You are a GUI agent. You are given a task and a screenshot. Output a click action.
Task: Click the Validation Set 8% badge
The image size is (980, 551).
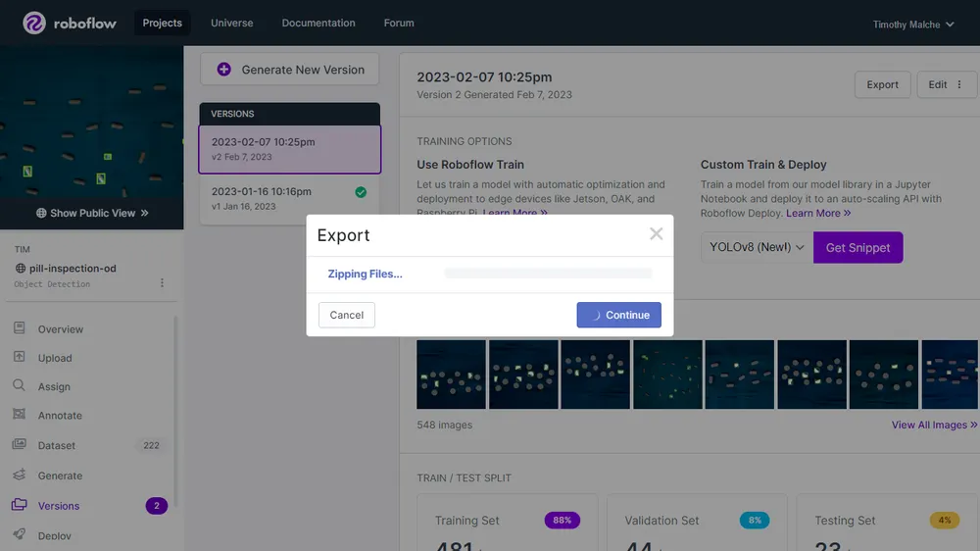tap(755, 521)
